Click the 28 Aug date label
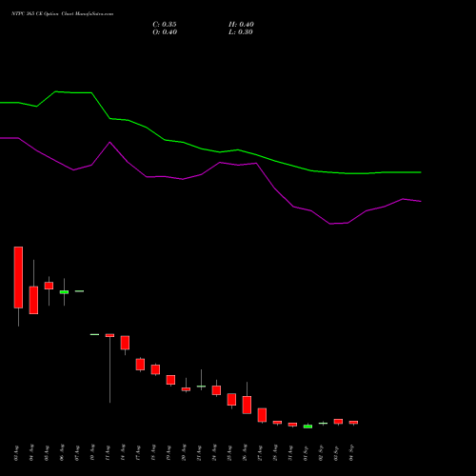The width and height of the screenshot is (476, 476). (275, 453)
